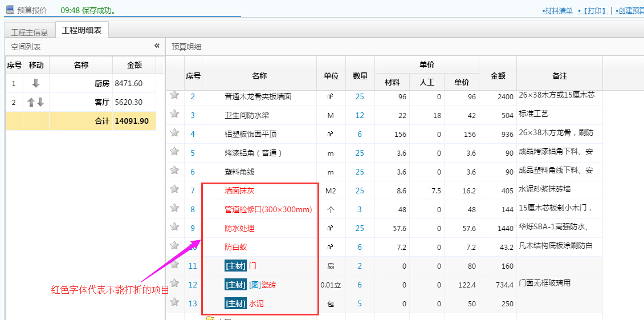Switch to the 工程主信息 tab
The image size is (644, 320).
pos(30,32)
